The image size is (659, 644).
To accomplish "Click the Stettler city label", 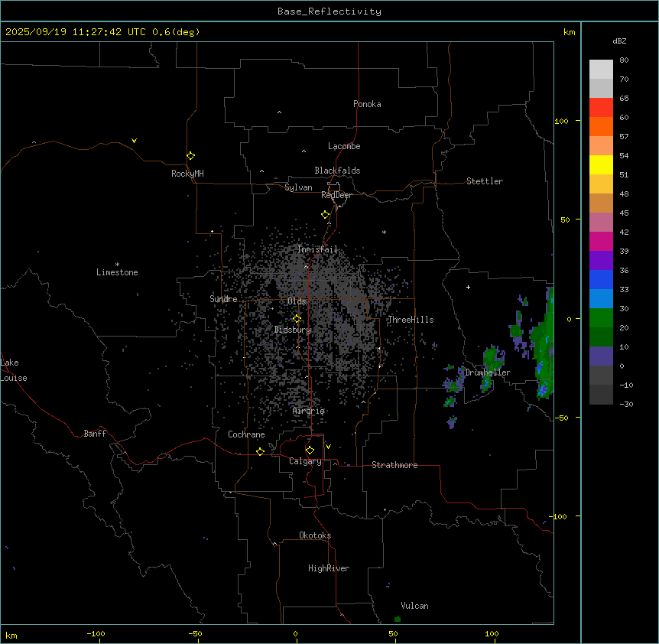I will (x=485, y=181).
